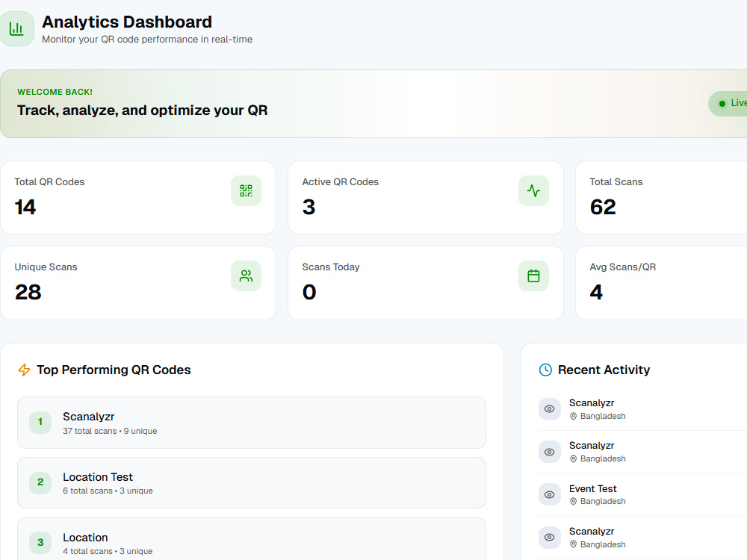The image size is (747, 560).
Task: Click the lightning bolt icon beside Top Performing QR Codes
Action: tap(24, 370)
